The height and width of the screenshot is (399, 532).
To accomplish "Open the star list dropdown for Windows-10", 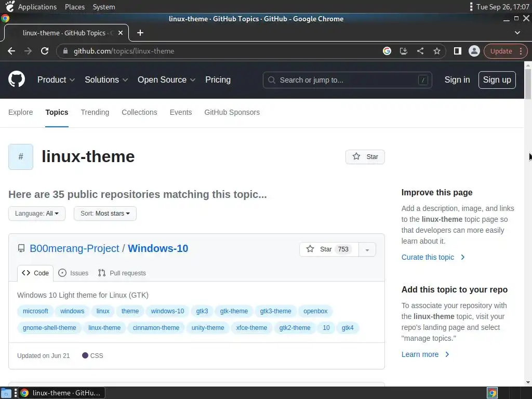I will pos(367,250).
